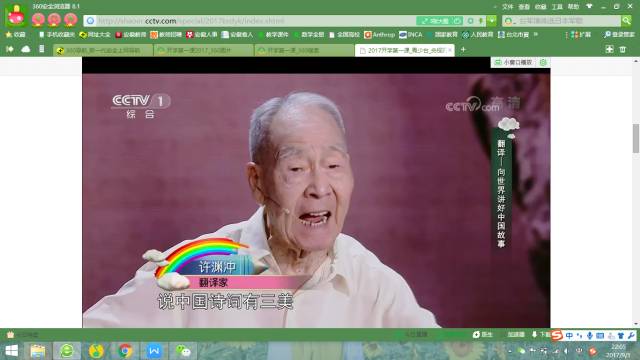Viewport: 640px width, 360px height.
Task: Open a new tab with plus button
Action: [x=463, y=50]
